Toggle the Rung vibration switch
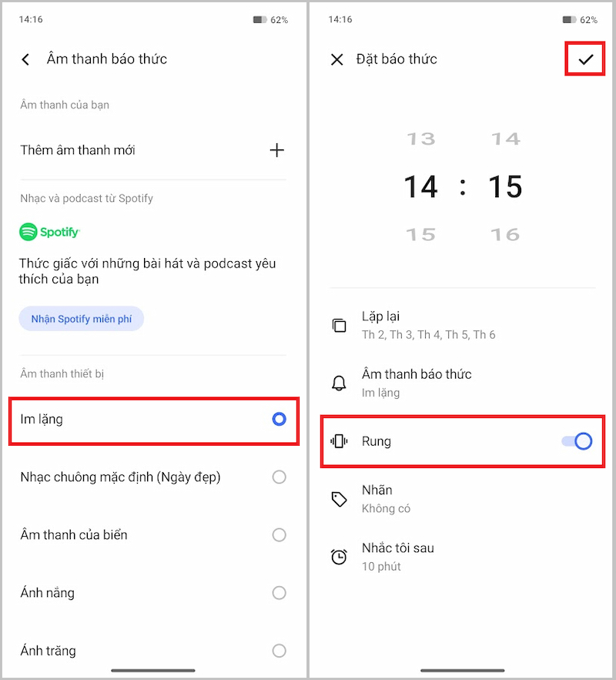Viewport: 616px width, 680px height. 577,441
